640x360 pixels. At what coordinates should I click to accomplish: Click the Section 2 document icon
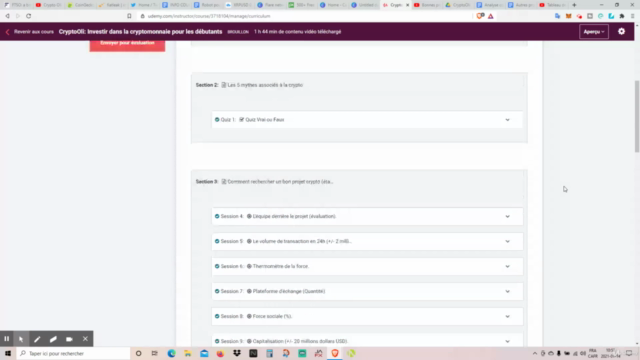[224, 85]
